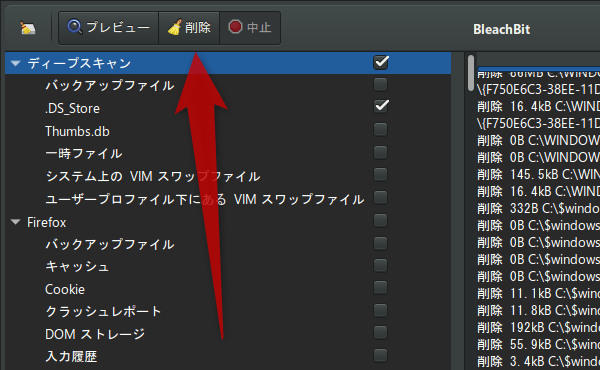Select Firefox クラッシュレポート item
600x370 pixels.
103,311
